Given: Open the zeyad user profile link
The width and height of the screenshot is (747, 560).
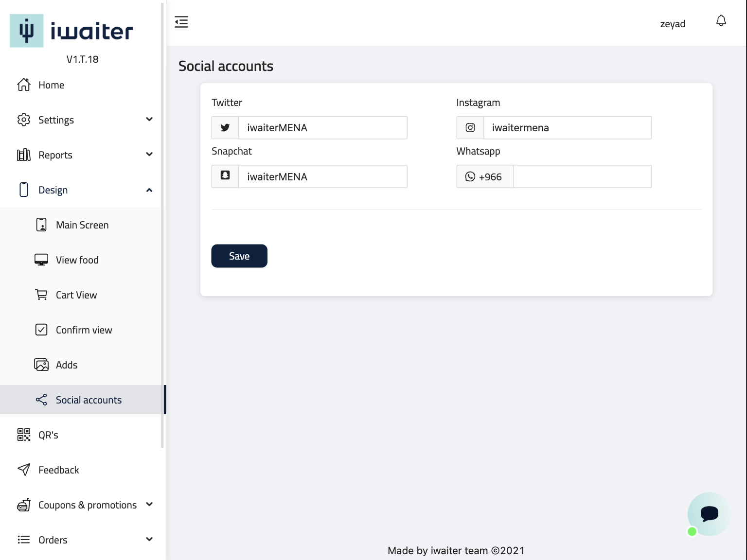Looking at the screenshot, I should [673, 24].
